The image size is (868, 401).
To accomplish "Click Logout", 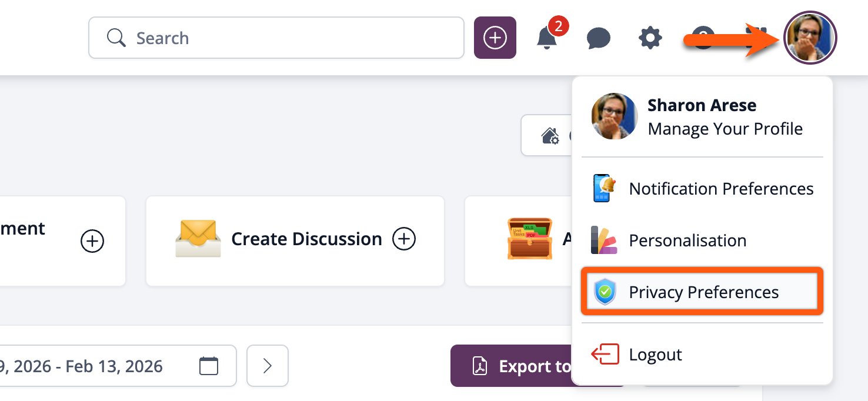I will pos(655,355).
